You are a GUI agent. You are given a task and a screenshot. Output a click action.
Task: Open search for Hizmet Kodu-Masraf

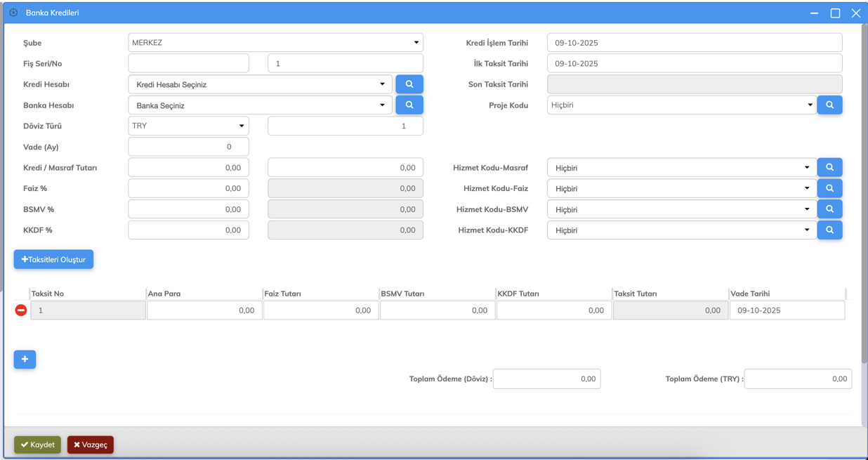point(829,168)
